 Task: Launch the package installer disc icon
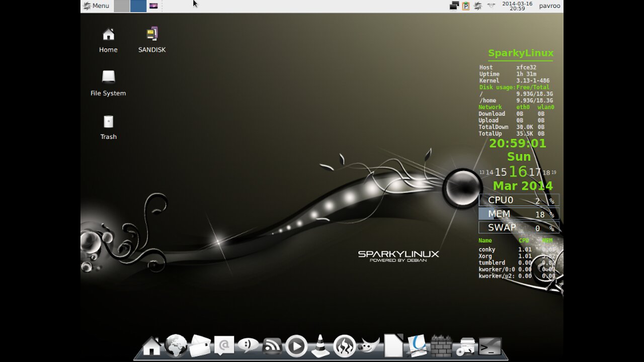[x=466, y=347]
